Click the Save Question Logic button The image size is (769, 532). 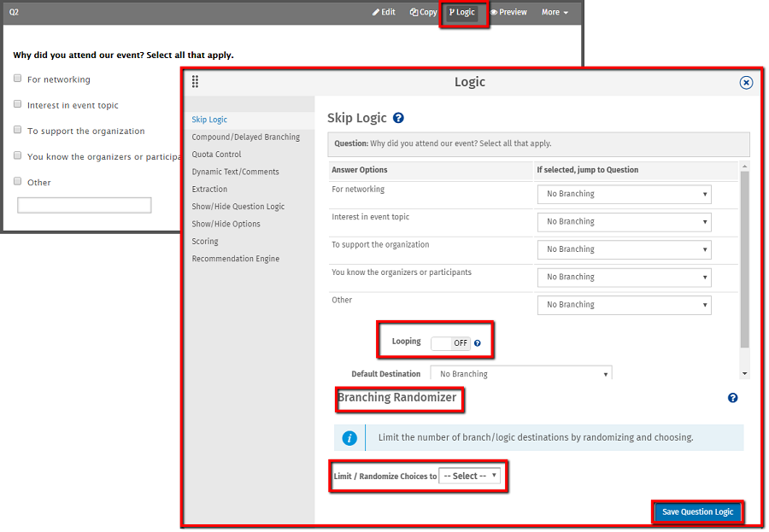click(697, 512)
